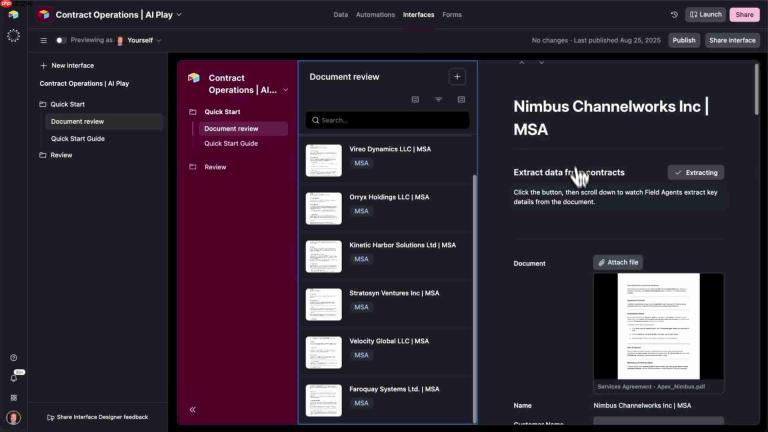
Task: Open the base history clock icon
Action: click(674, 15)
